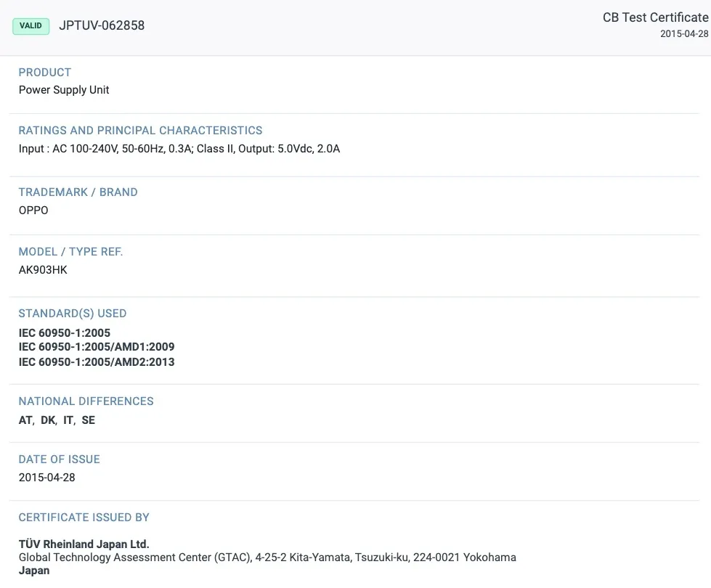
Task: Click the SE national difference code
Action: [89, 420]
